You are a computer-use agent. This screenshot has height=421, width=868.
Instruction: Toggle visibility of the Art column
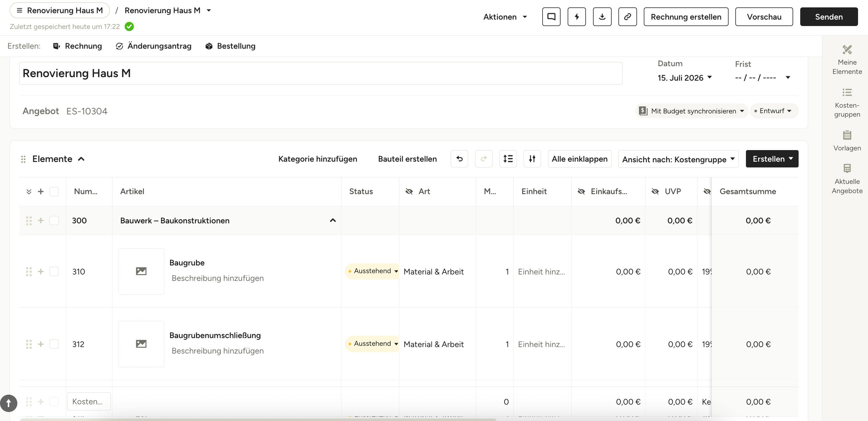[x=409, y=192]
